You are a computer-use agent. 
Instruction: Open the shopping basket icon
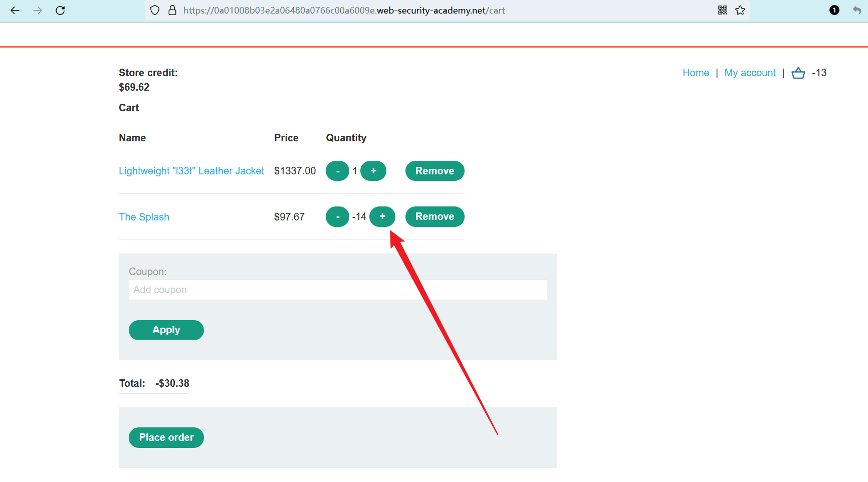click(x=798, y=73)
